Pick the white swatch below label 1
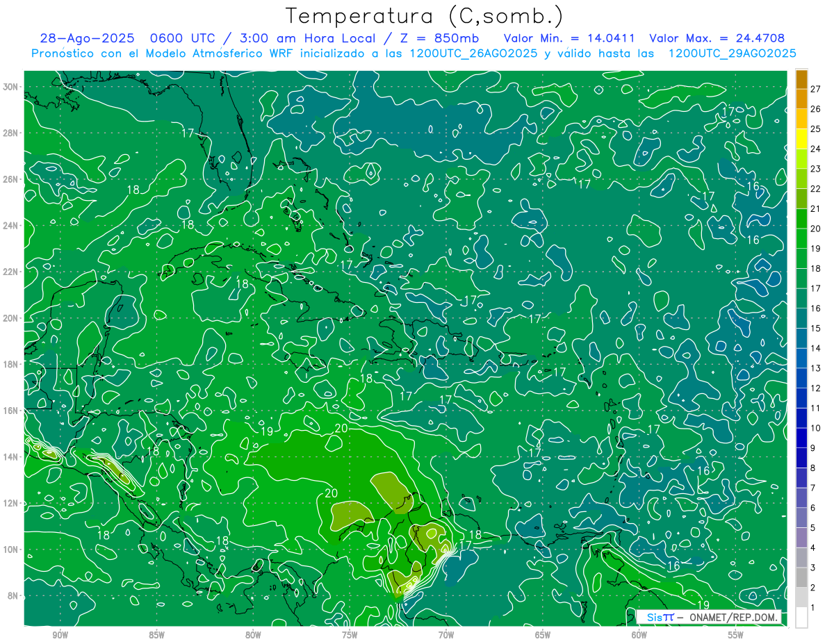The width and height of the screenshot is (834, 644). pos(801,618)
